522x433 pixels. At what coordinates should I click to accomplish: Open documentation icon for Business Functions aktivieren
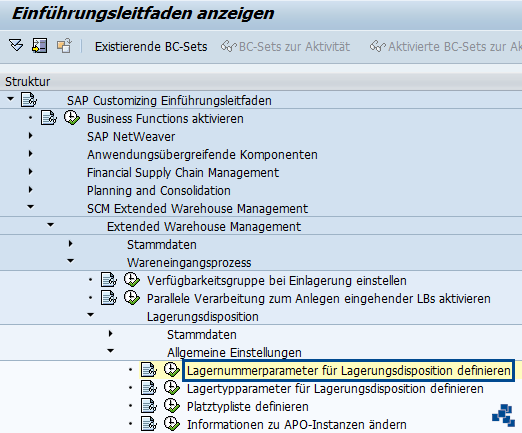click(x=49, y=118)
